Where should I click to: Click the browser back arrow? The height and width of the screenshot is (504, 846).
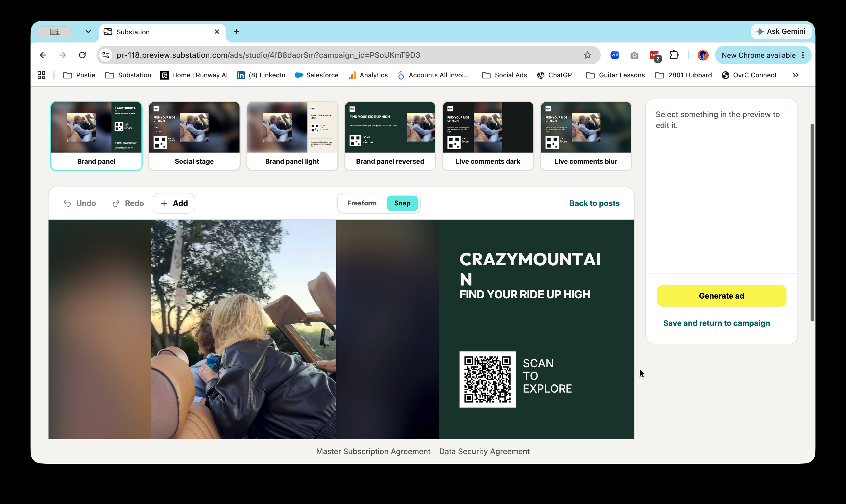43,55
